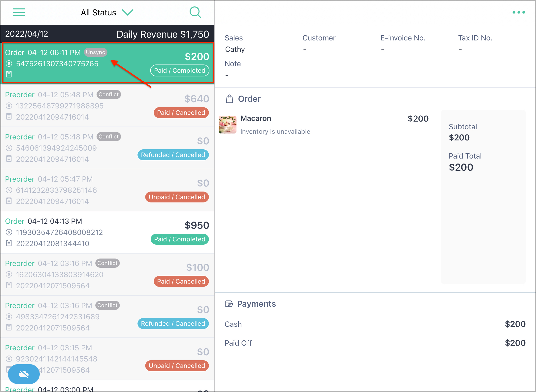
Task: Select preorder 1620630413380391462​0
Action: (x=108, y=274)
